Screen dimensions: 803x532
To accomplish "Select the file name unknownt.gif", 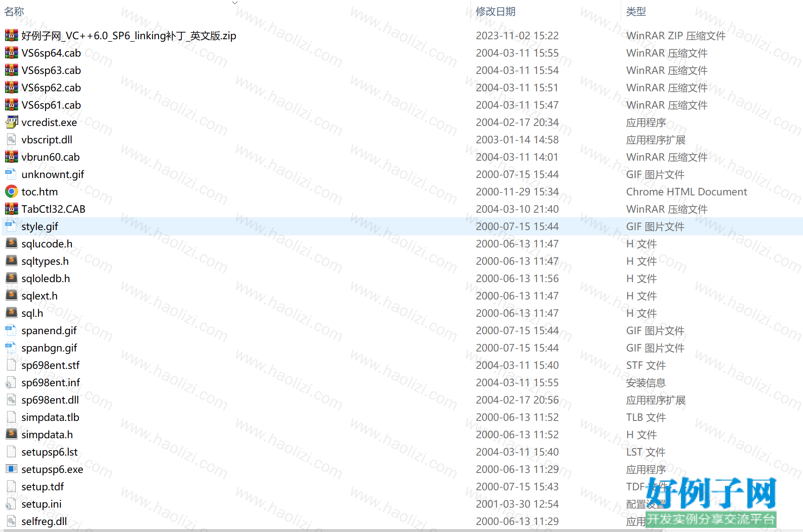I will pyautogui.click(x=53, y=174).
